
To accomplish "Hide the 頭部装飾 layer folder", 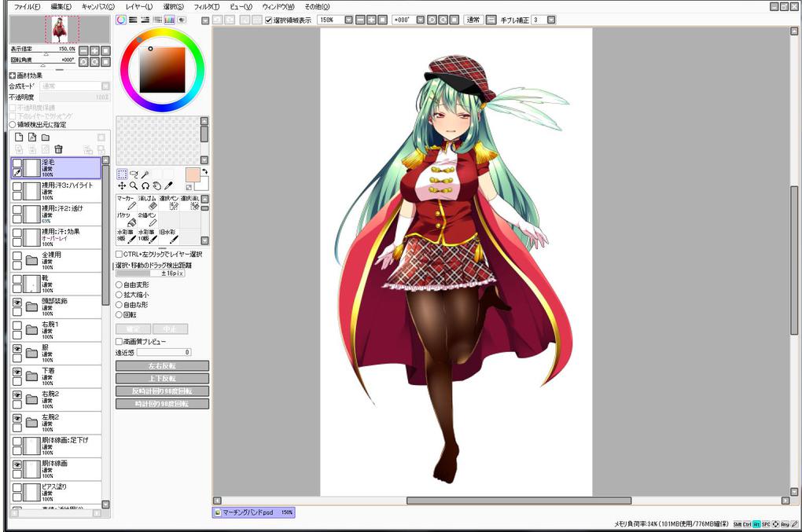I will (x=17, y=303).
